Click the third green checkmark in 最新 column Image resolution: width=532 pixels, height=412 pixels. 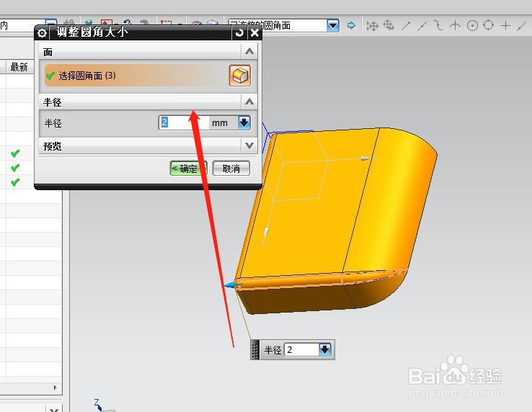(15, 182)
